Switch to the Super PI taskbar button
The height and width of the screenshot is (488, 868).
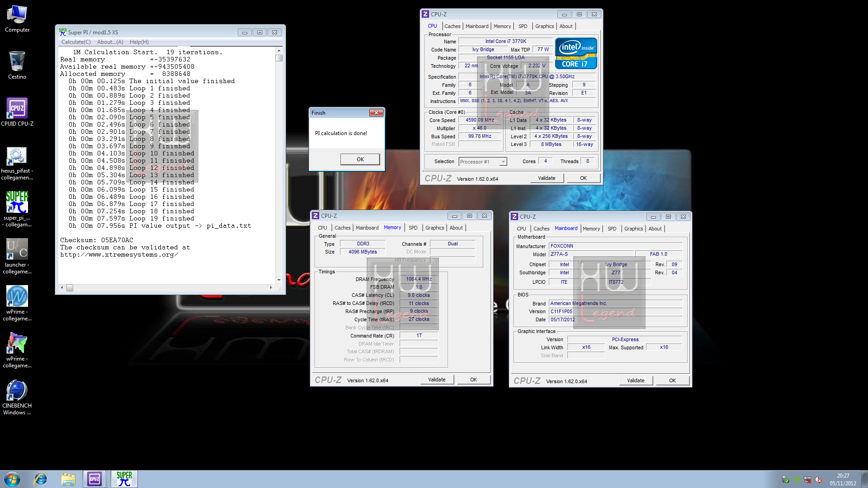point(124,479)
